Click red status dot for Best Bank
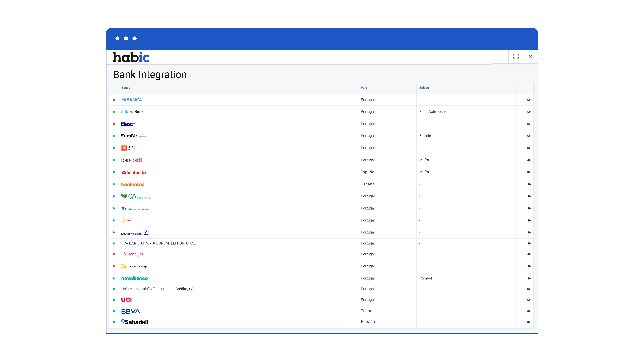The image size is (644, 362). point(114,124)
